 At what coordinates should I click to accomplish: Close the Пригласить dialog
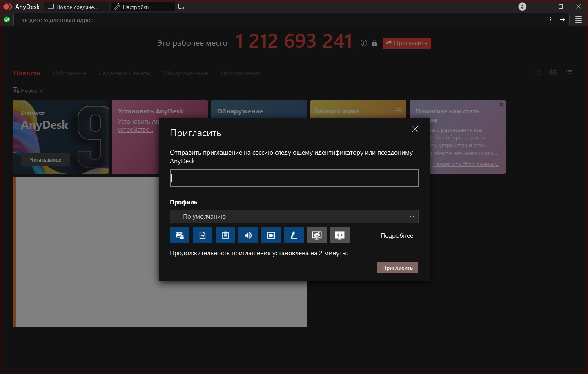click(x=415, y=129)
